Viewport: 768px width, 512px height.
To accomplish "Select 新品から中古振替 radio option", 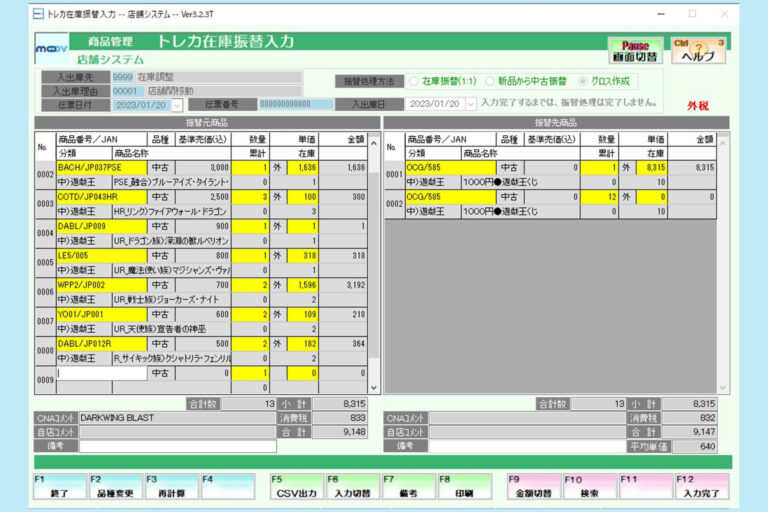I will tap(490, 81).
